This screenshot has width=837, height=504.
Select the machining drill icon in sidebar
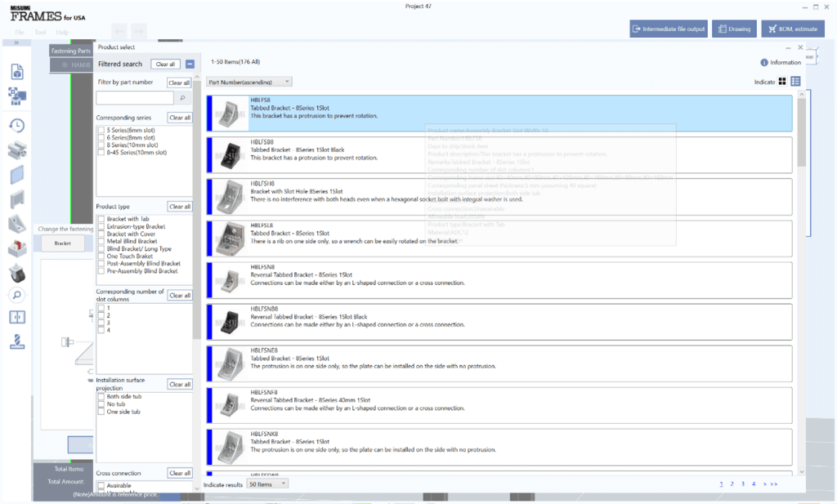point(17,341)
